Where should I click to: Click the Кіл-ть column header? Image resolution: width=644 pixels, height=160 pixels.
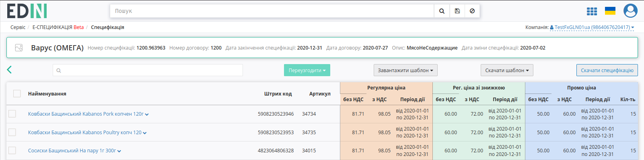point(628,100)
